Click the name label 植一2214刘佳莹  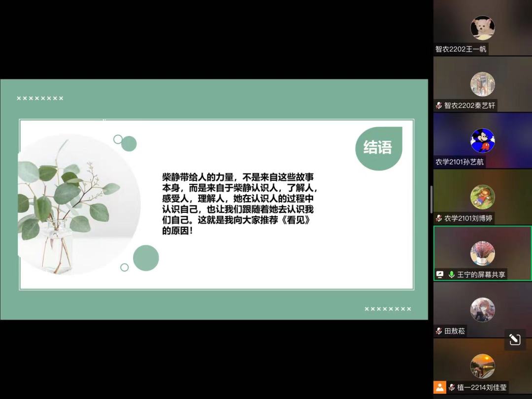click(x=482, y=387)
